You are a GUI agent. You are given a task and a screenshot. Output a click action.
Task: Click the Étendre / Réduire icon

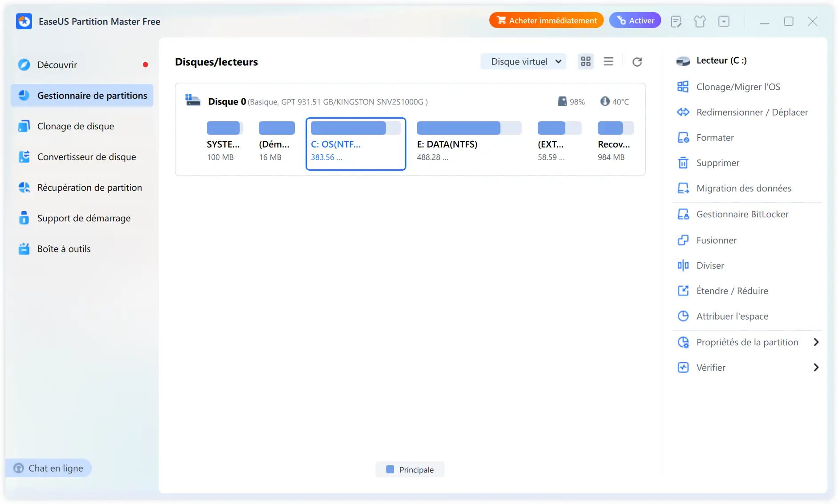tap(683, 291)
